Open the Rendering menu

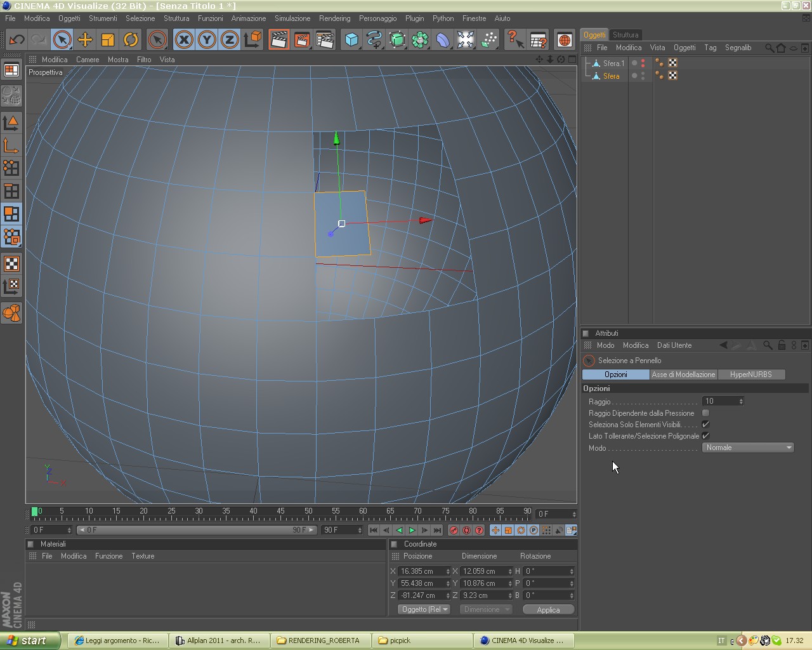click(334, 18)
